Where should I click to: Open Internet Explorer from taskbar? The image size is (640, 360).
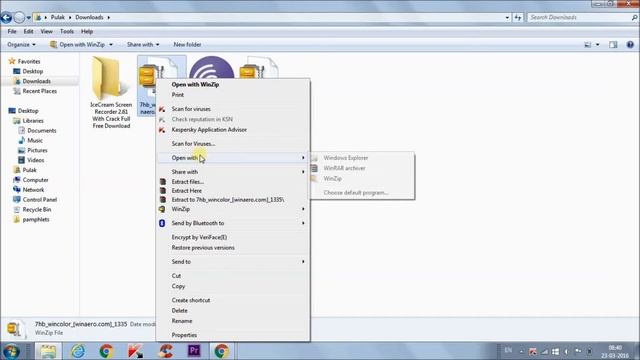click(78, 351)
